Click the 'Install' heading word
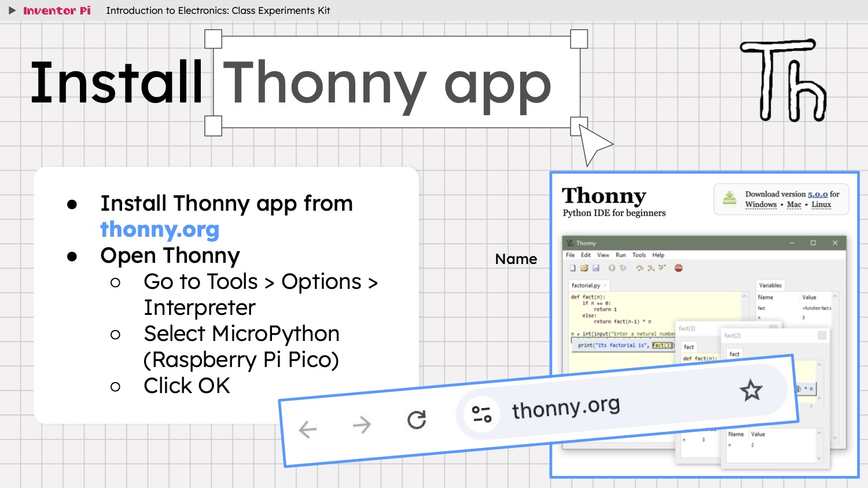Viewport: 868px width, 488px height. (117, 83)
